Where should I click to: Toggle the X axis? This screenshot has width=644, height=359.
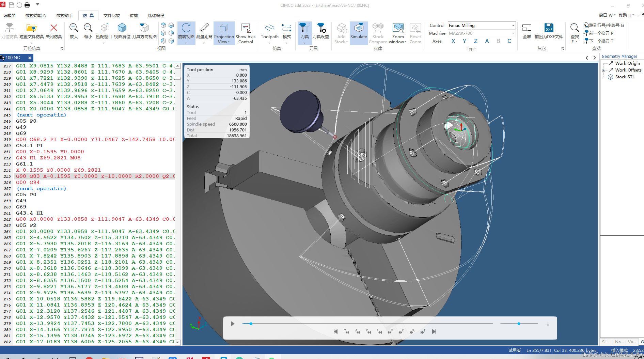coord(453,41)
